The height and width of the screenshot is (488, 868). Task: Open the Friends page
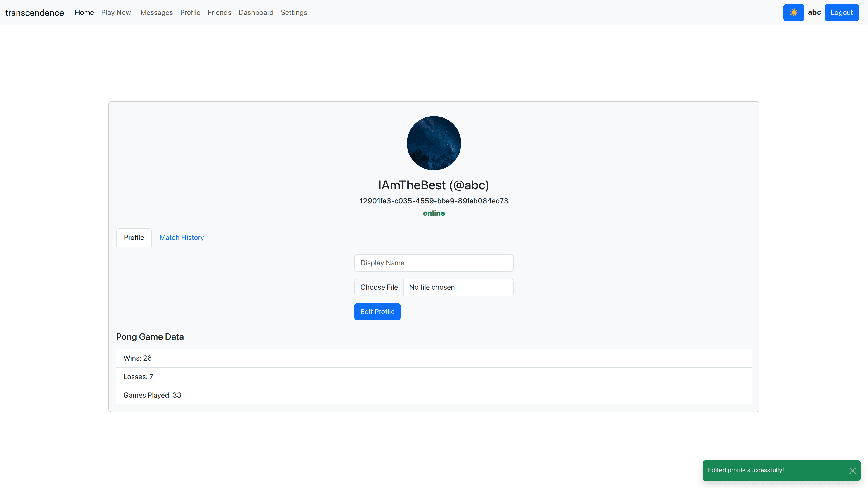(219, 12)
